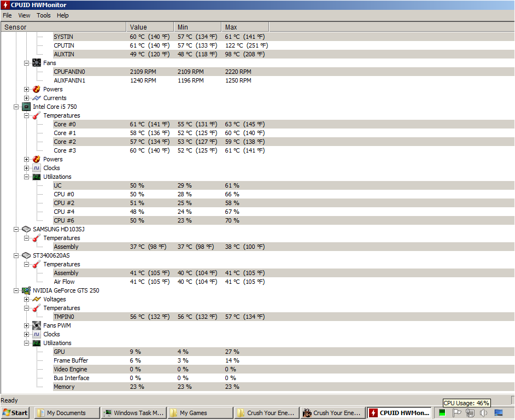Screen dimensions: 515x420
Task: Click the thermometer icon under SAMSUNG HD103SJ
Action: tap(37, 238)
